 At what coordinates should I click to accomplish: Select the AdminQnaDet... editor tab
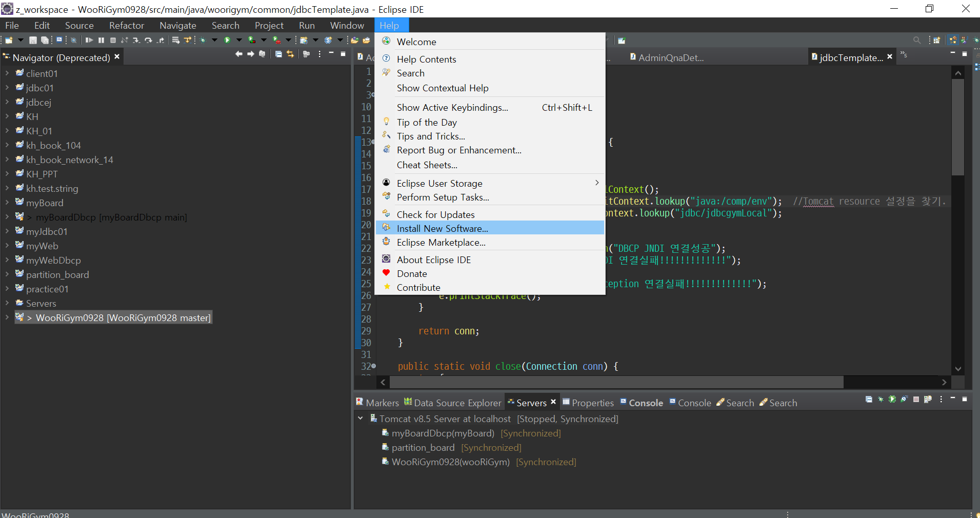(x=667, y=57)
